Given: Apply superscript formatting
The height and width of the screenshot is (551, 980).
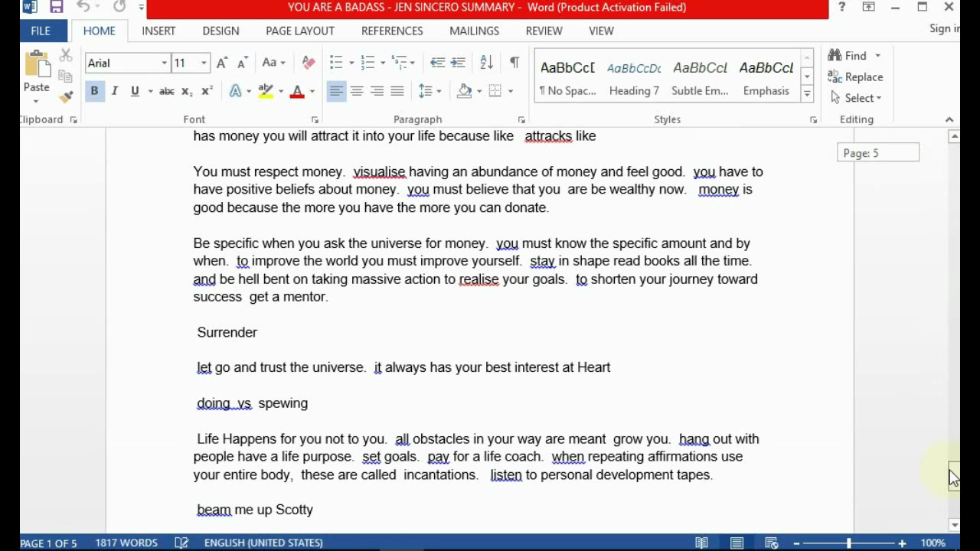Looking at the screenshot, I should (207, 91).
